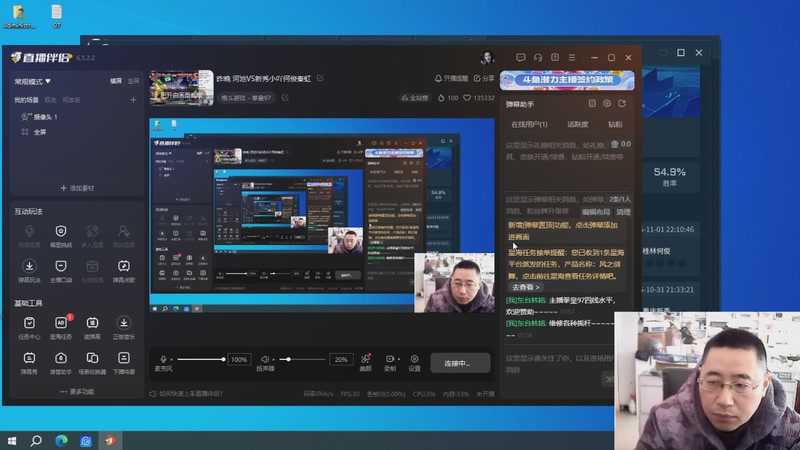Expand the speaker options arrow
The image size is (800, 450).
pos(273,360)
